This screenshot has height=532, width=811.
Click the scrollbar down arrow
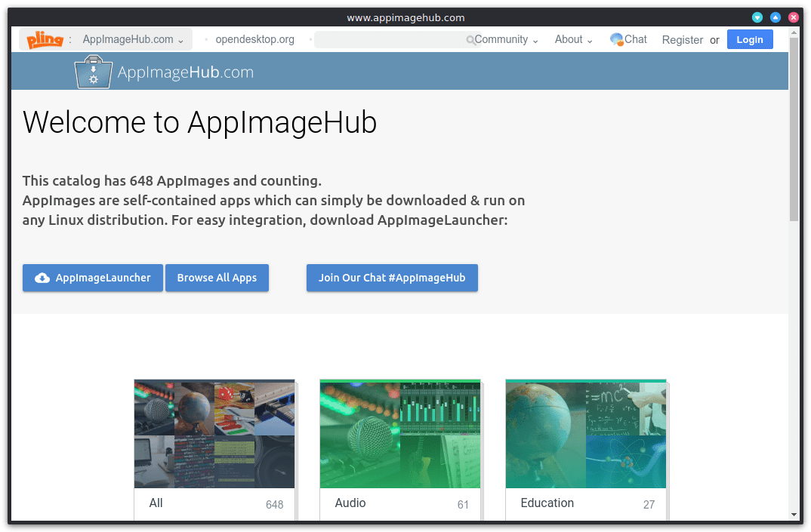[x=794, y=515]
